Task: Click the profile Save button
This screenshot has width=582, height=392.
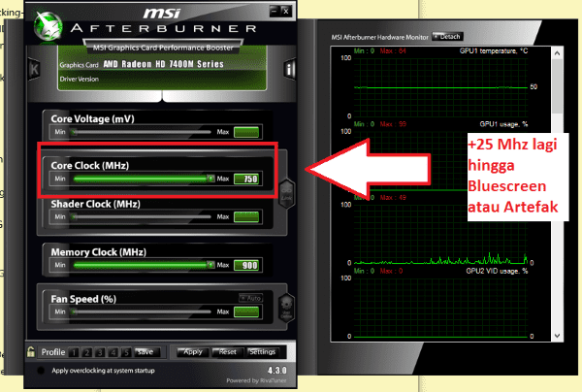Action: pos(146,352)
